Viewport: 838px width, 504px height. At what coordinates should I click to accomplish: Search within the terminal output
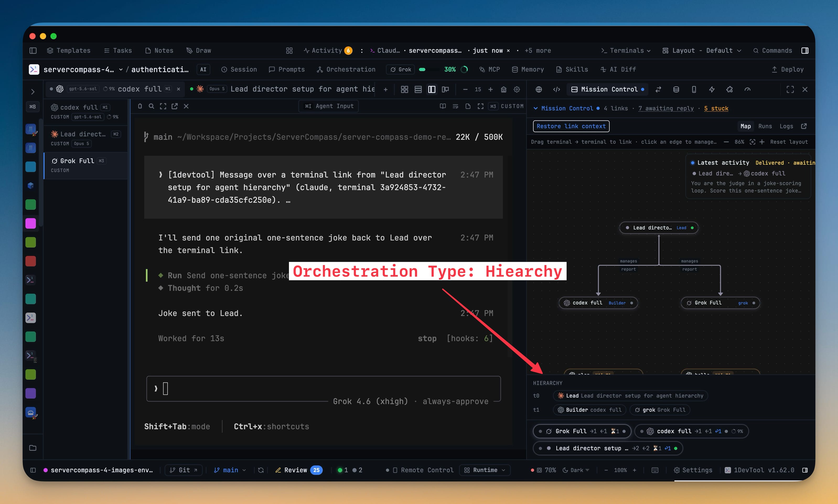(x=152, y=106)
